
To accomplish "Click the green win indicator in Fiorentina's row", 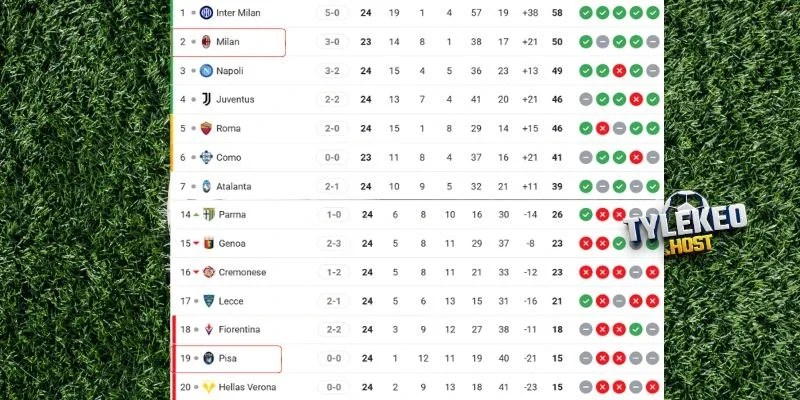I will [x=636, y=329].
